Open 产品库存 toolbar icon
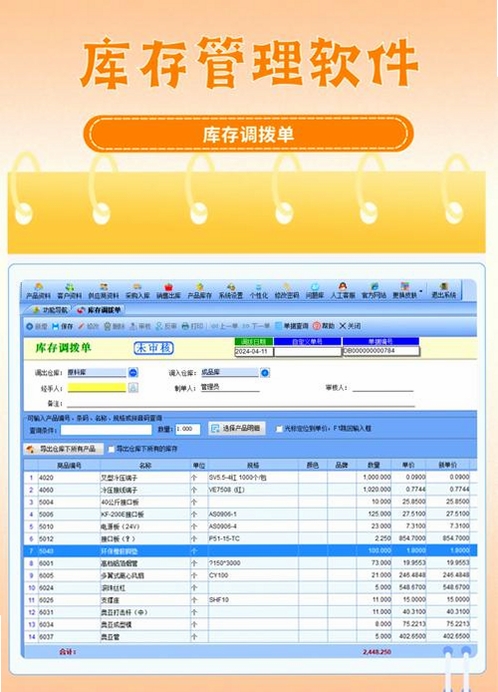 coord(200,291)
